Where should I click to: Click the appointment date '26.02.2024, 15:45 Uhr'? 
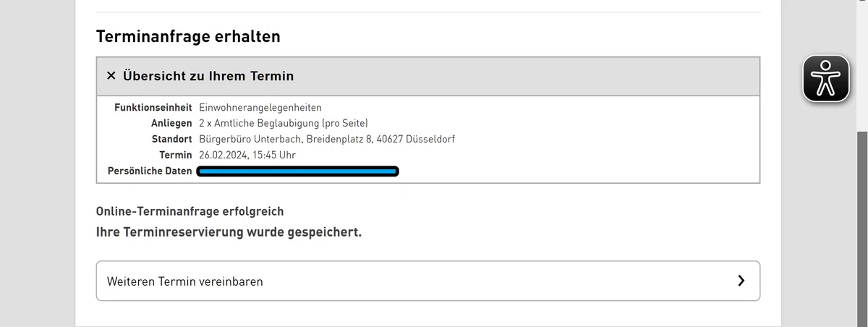tap(247, 155)
